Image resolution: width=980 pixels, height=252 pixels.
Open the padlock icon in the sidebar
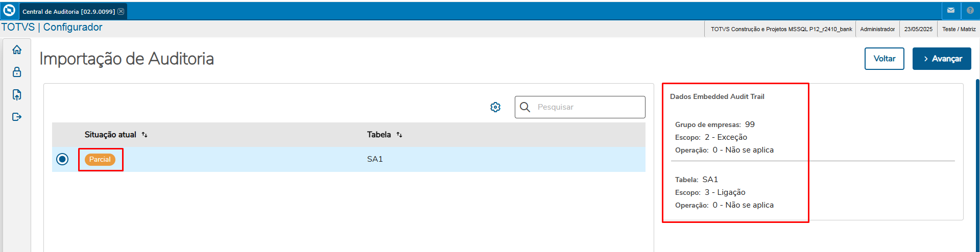(x=17, y=72)
